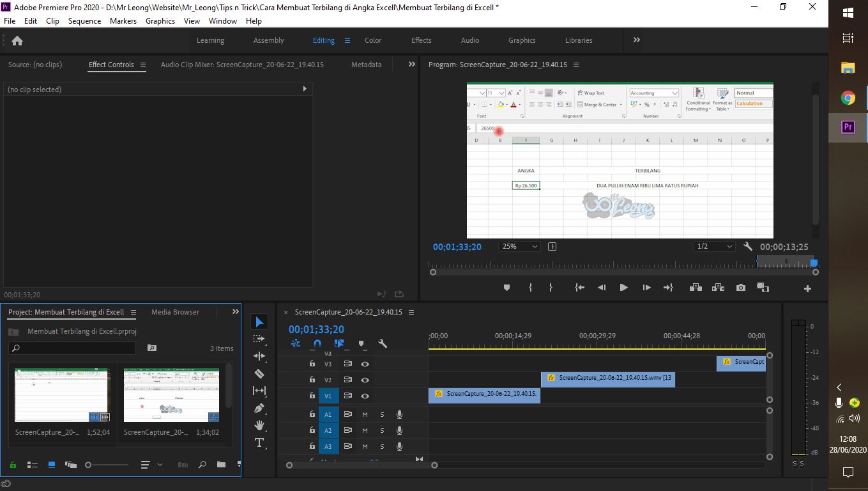The image size is (868, 491).
Task: Click the Extract button
Action: pyautogui.click(x=718, y=288)
